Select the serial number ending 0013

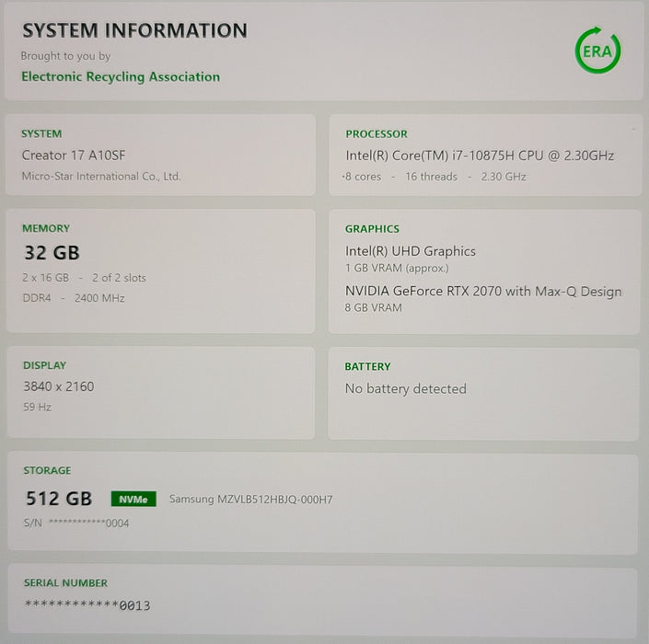click(87, 605)
